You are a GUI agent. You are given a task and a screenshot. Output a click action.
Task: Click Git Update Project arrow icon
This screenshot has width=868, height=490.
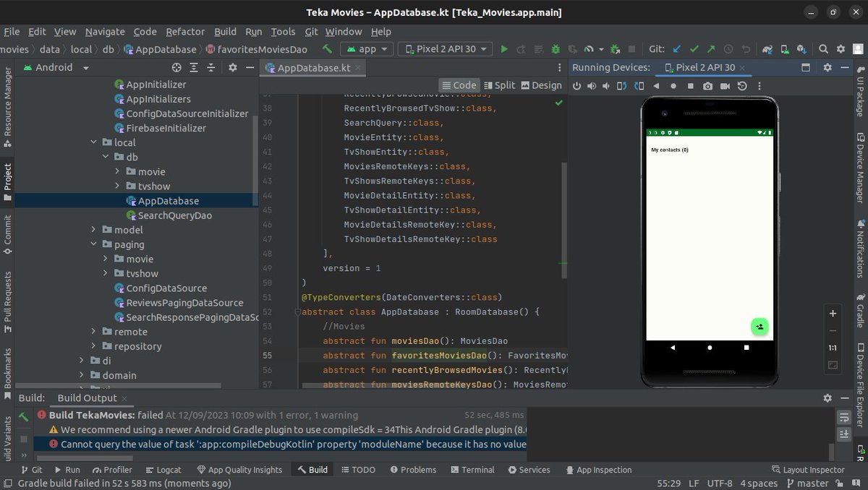[677, 49]
